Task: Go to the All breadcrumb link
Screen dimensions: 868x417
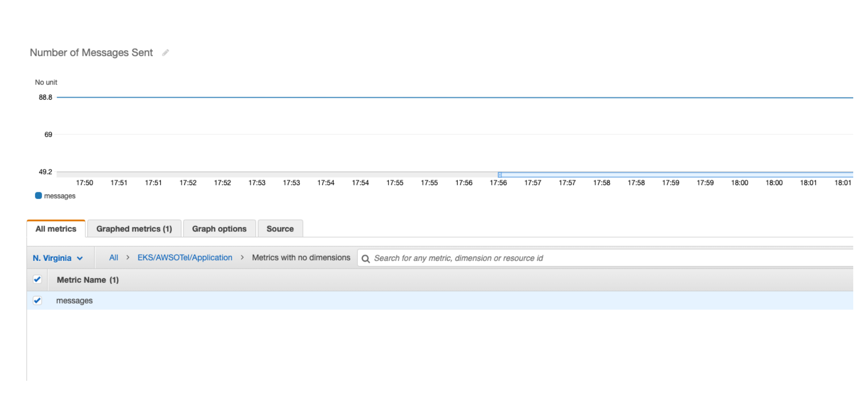Action: point(114,257)
